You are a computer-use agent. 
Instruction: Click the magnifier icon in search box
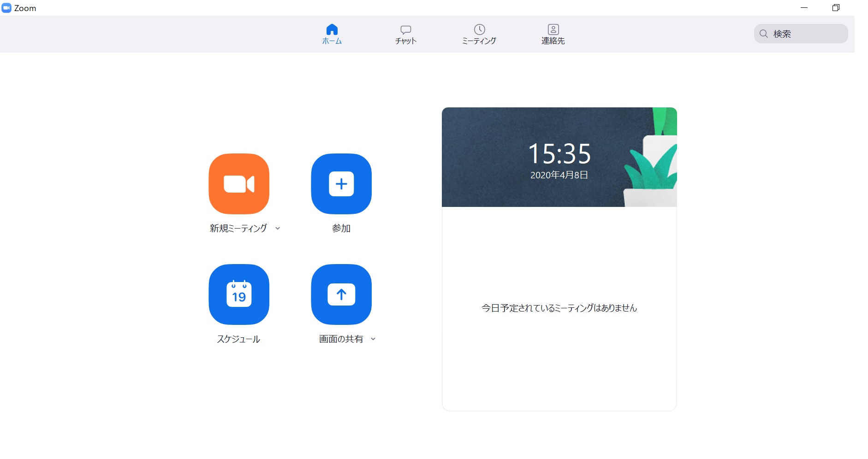pyautogui.click(x=764, y=34)
